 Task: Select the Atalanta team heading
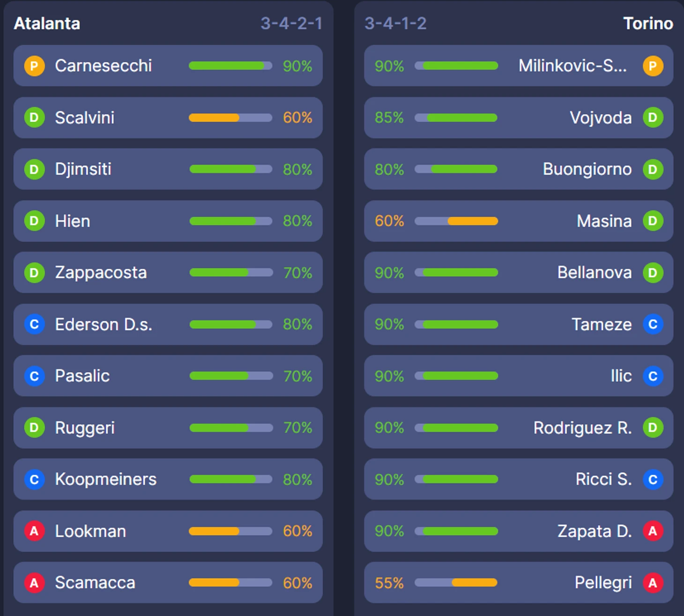(x=47, y=23)
